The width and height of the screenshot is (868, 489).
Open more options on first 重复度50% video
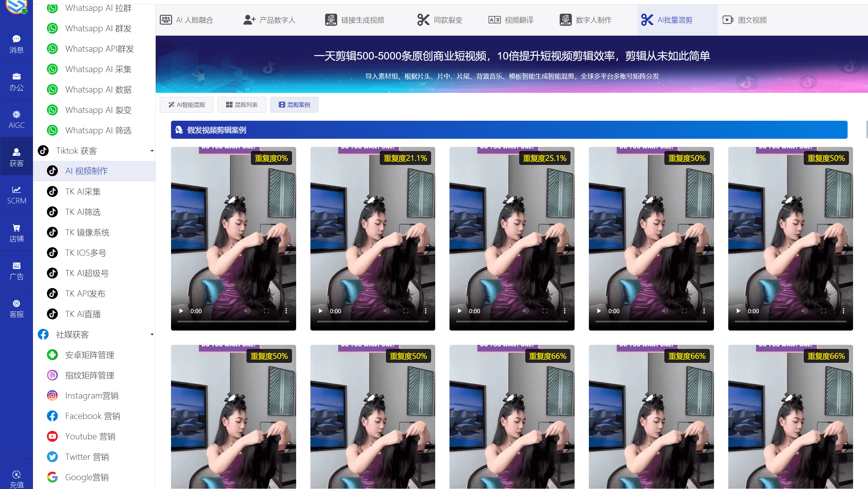[x=704, y=311]
